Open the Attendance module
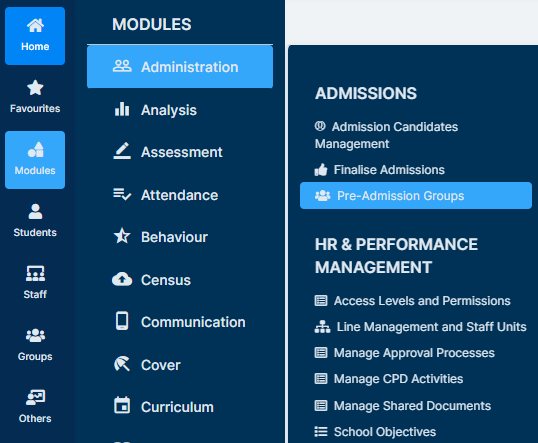 pyautogui.click(x=180, y=195)
